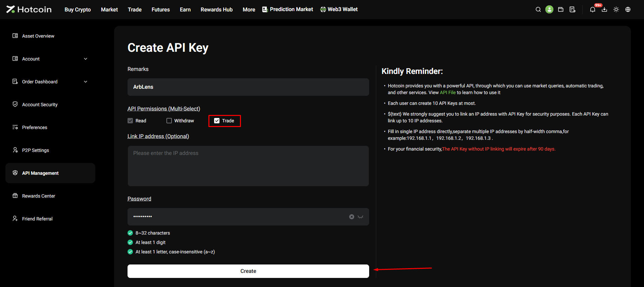Open the orders list icon in the header

[x=573, y=9]
